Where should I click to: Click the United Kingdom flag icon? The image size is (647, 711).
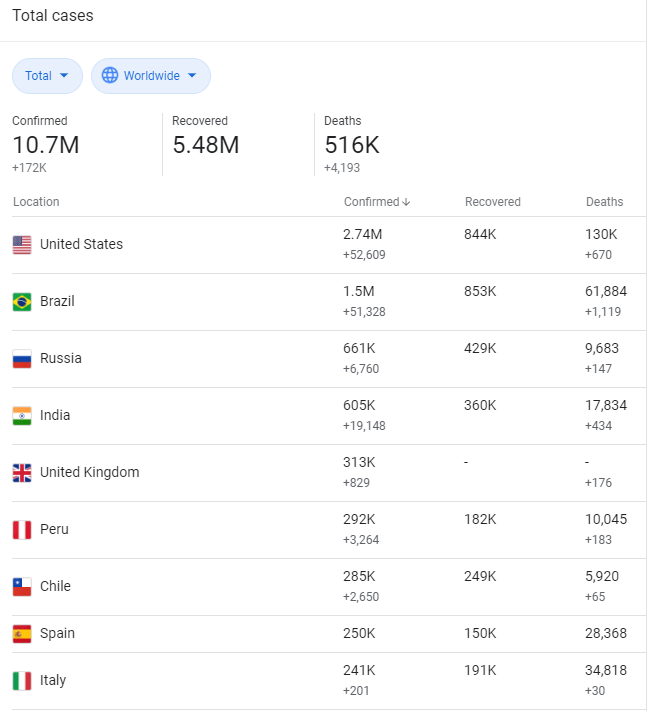click(22, 473)
